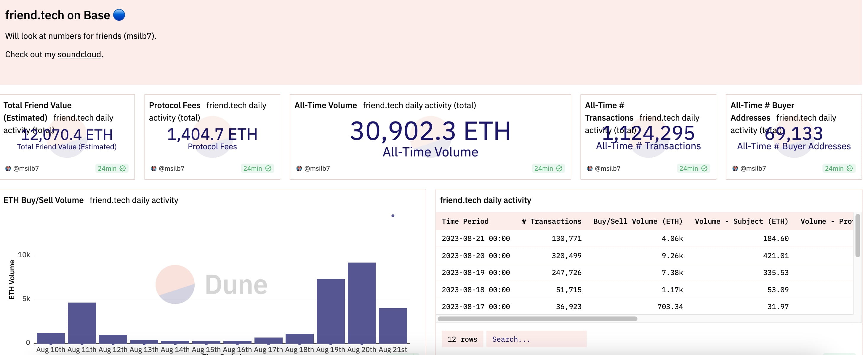
Task: Click the table's horizontal scrollbar
Action: (537, 319)
